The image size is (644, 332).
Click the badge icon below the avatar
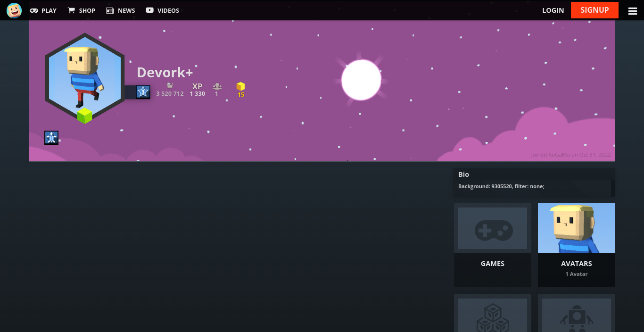coord(51,138)
